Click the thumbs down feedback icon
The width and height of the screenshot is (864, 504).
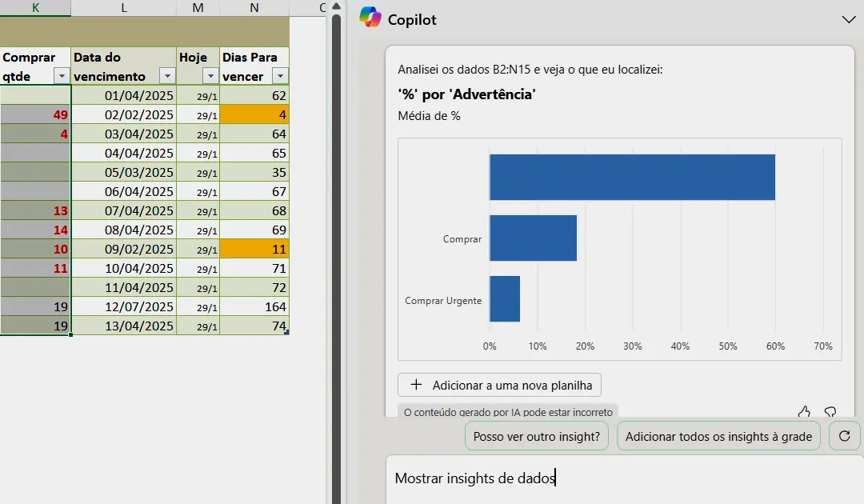click(830, 412)
